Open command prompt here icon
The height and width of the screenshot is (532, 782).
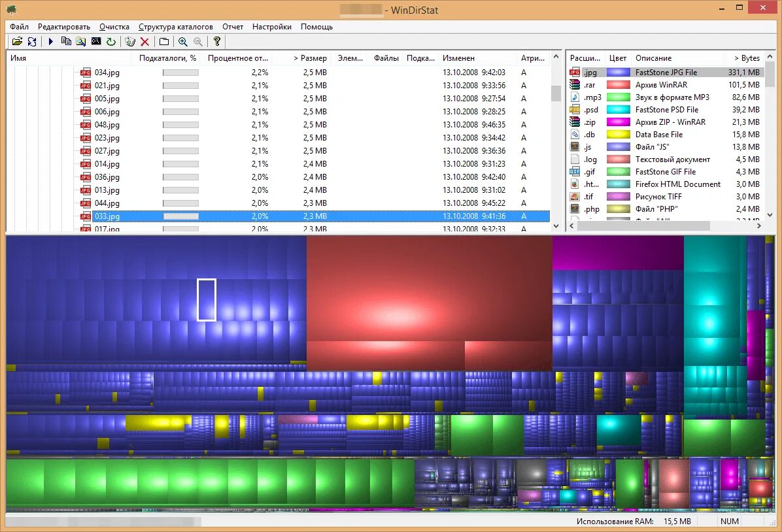(95, 41)
